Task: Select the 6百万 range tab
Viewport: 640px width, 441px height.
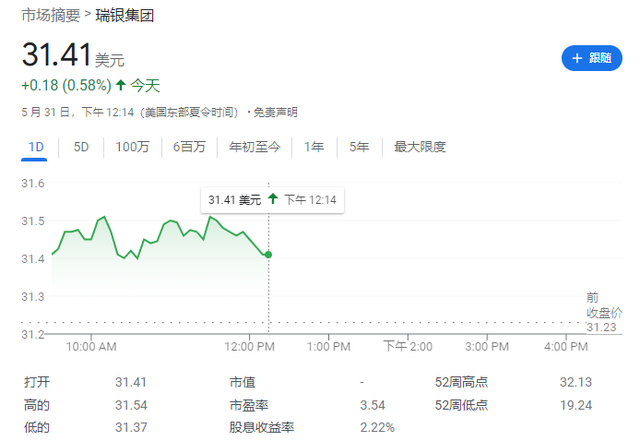Action: coord(189,147)
